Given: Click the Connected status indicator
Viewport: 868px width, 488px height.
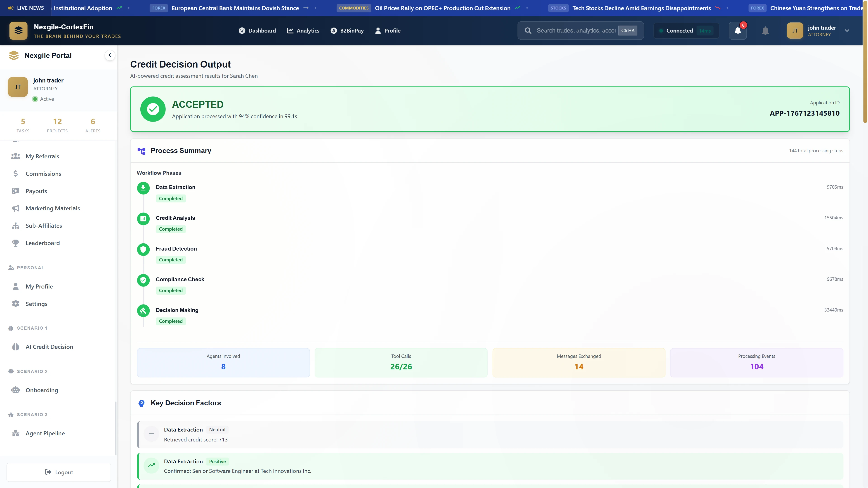Looking at the screenshot, I should click(686, 31).
